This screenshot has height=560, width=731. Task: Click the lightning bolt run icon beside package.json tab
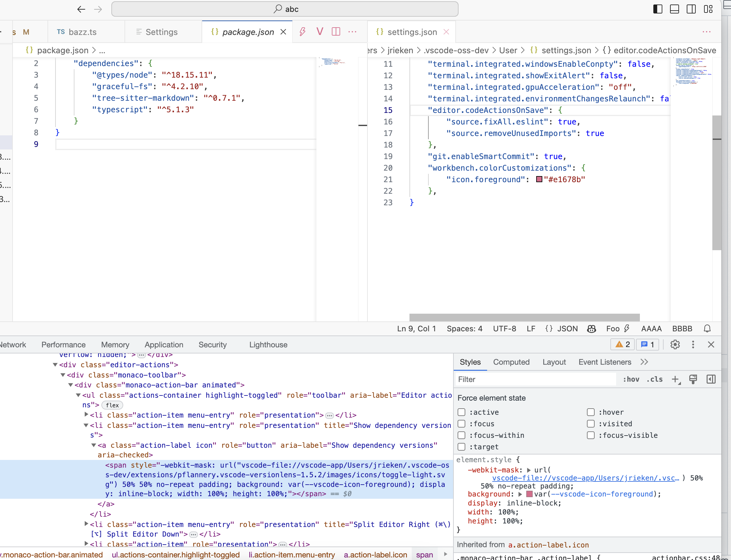click(x=302, y=31)
